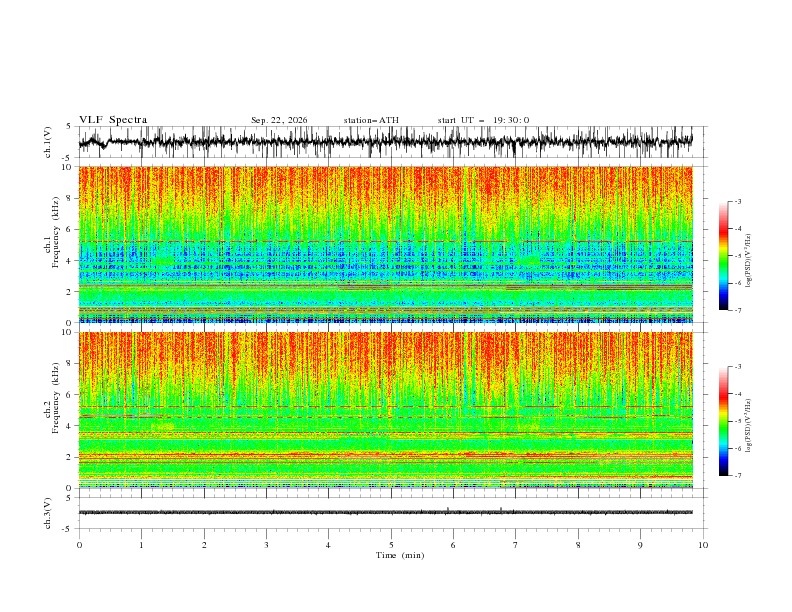The image size is (792, 612).
Task: Click the ch.2 lower color scale bar
Action: (723, 421)
